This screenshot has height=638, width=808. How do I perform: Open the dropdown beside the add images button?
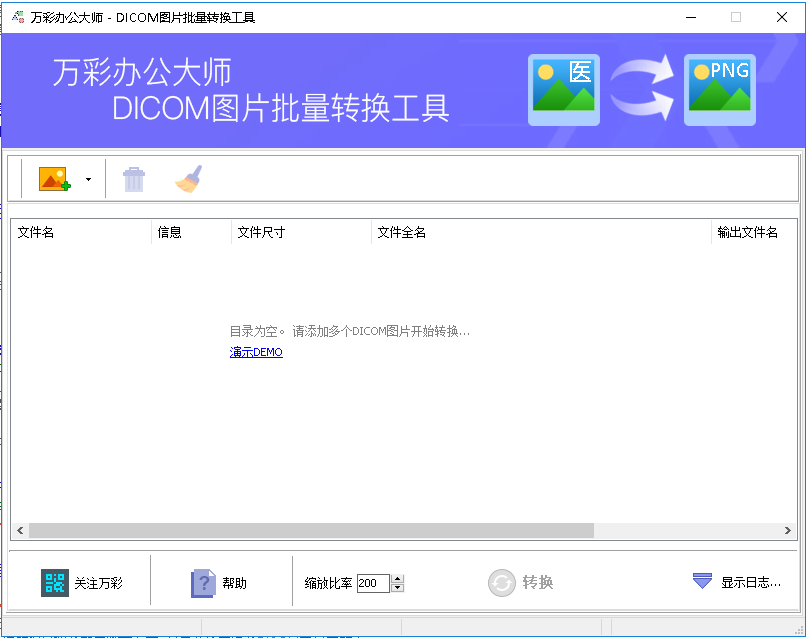pos(88,178)
